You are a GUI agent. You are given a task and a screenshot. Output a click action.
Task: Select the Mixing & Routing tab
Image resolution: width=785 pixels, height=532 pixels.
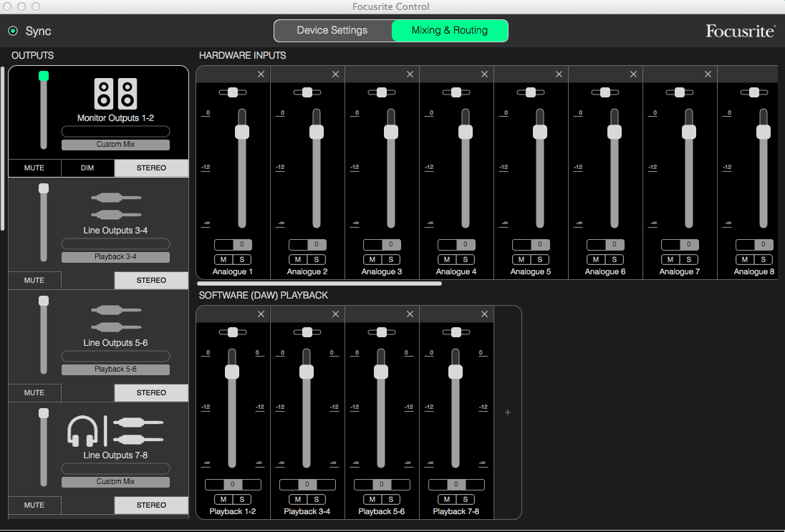pyautogui.click(x=450, y=31)
